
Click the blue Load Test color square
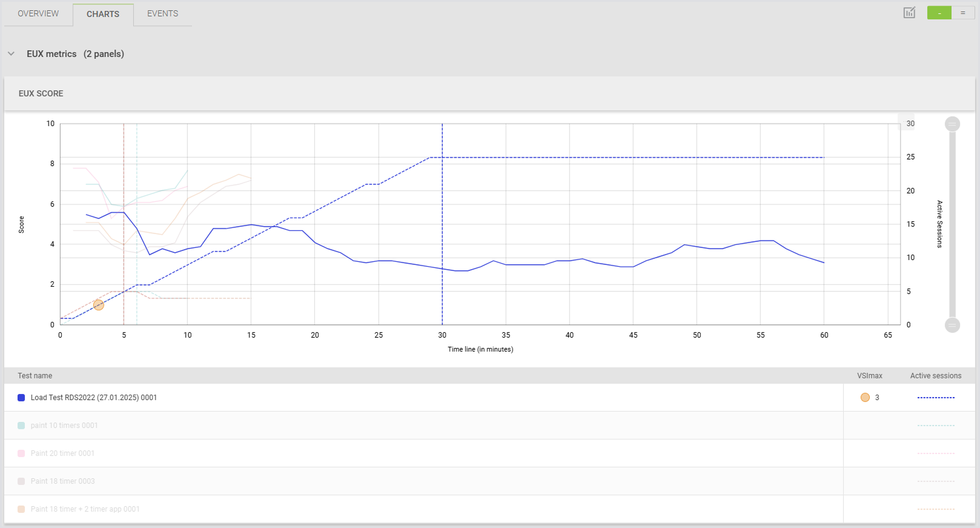click(x=21, y=398)
